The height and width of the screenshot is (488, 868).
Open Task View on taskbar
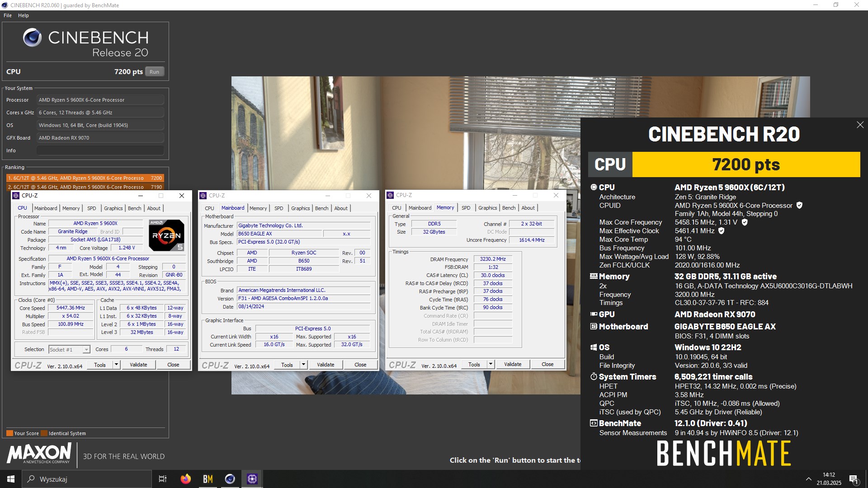click(x=163, y=479)
